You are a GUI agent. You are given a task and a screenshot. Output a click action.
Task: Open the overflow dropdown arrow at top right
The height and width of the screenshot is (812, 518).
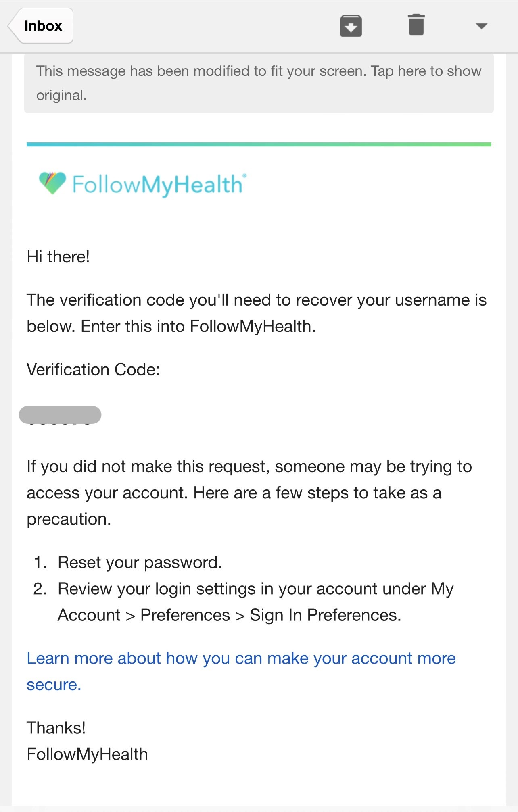(x=481, y=27)
